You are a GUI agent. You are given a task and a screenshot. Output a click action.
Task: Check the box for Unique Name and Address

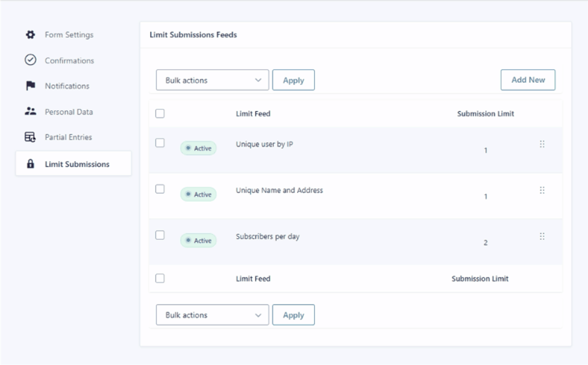click(160, 189)
